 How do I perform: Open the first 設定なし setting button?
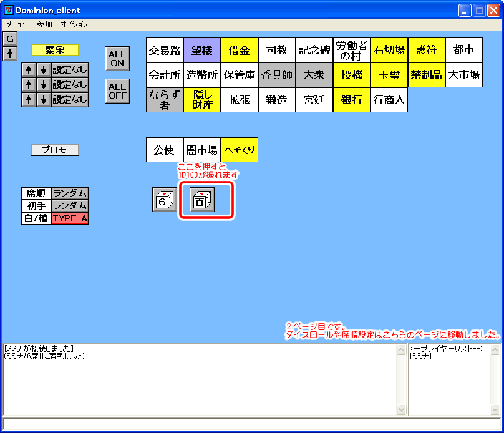tap(70, 70)
